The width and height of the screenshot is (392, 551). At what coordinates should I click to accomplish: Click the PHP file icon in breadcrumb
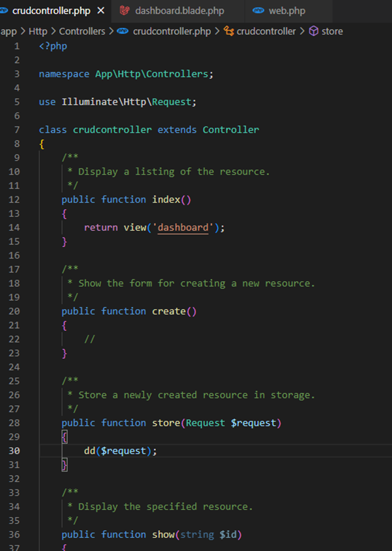(123, 31)
